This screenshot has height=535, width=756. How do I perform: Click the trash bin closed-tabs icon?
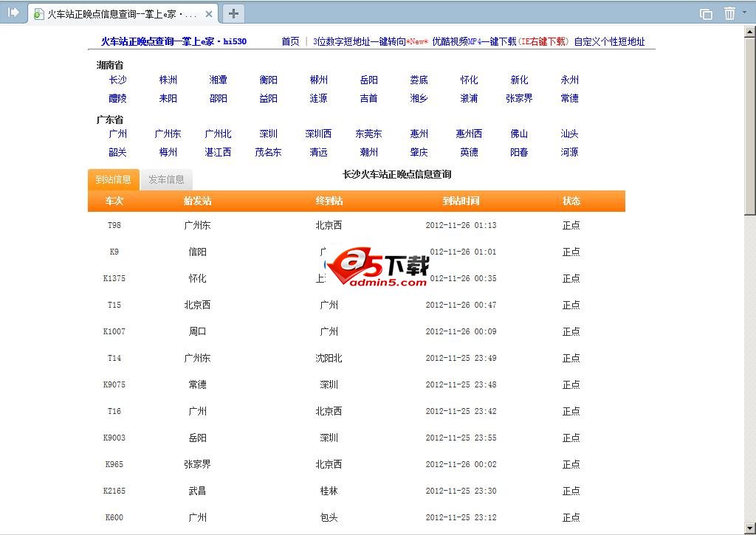click(729, 13)
